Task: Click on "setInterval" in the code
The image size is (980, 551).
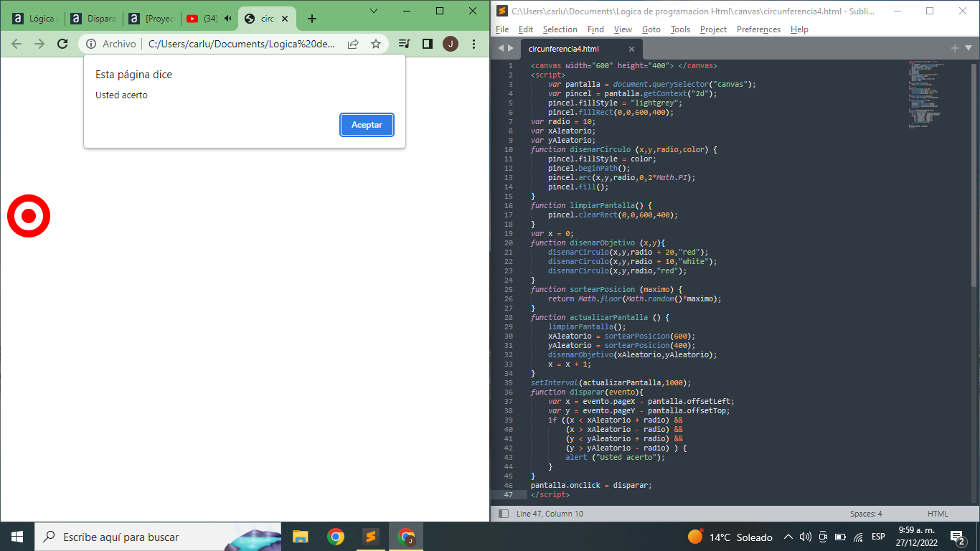Action: click(555, 383)
